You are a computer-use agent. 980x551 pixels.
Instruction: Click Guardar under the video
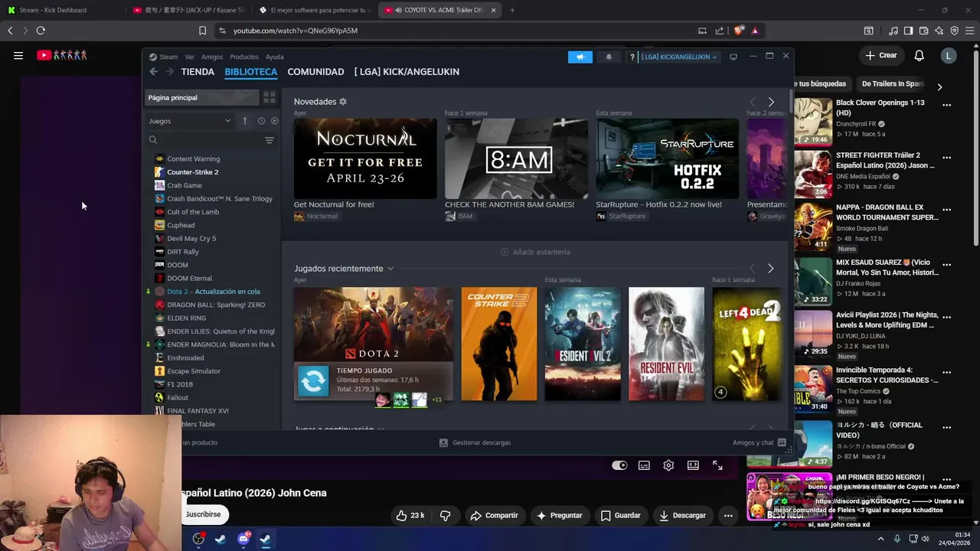(620, 515)
